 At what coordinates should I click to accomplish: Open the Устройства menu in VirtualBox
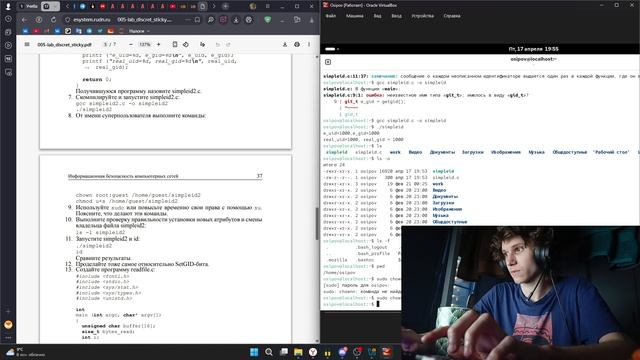(x=422, y=16)
